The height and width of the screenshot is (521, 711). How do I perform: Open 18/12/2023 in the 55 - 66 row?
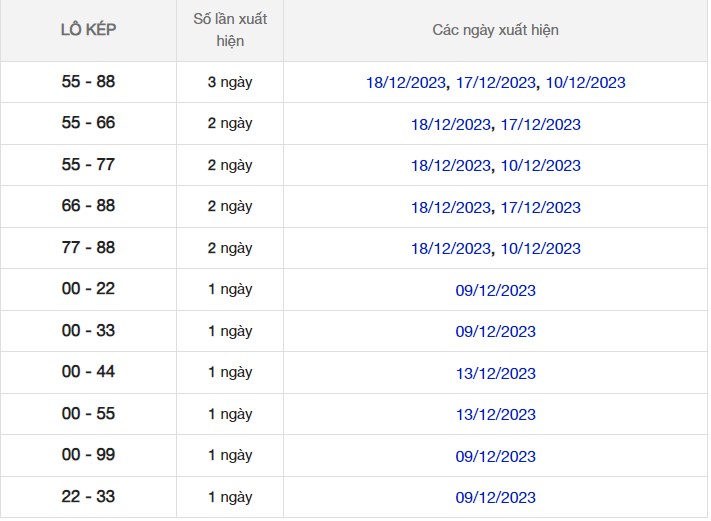(x=451, y=125)
